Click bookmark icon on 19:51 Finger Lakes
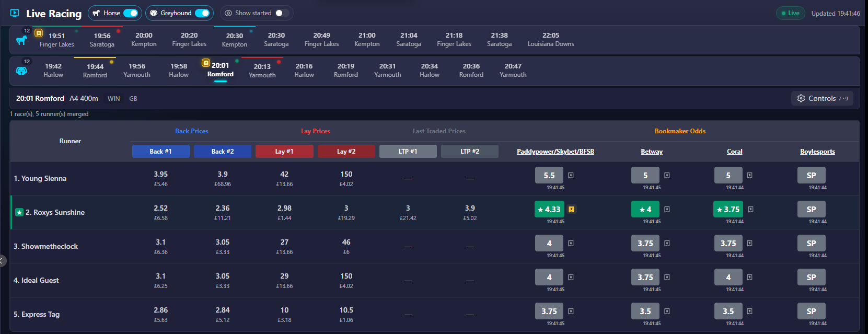The width and height of the screenshot is (868, 334). (39, 33)
